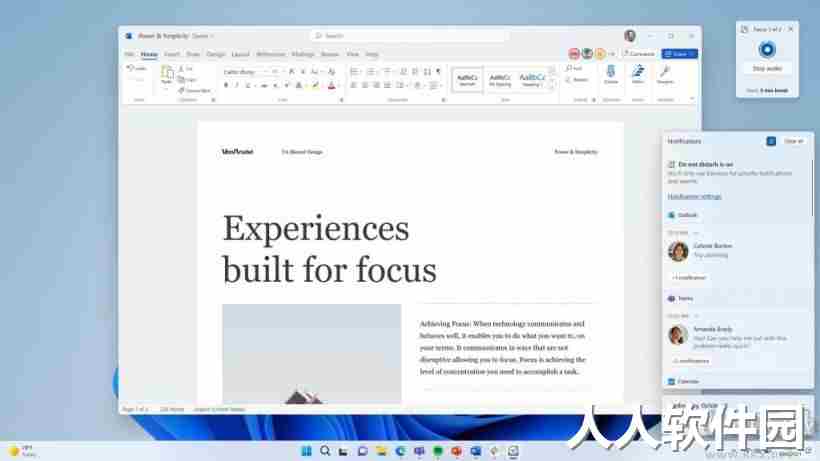Viewport: 820px width, 461px height.
Task: Click the Replace icon in Editing group
Action: pos(569,79)
